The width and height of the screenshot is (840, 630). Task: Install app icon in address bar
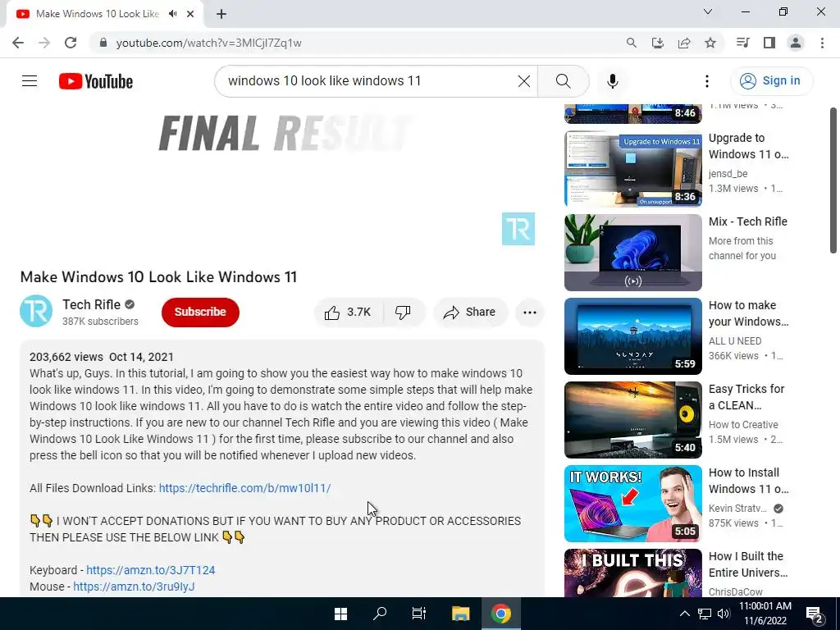coord(658,43)
